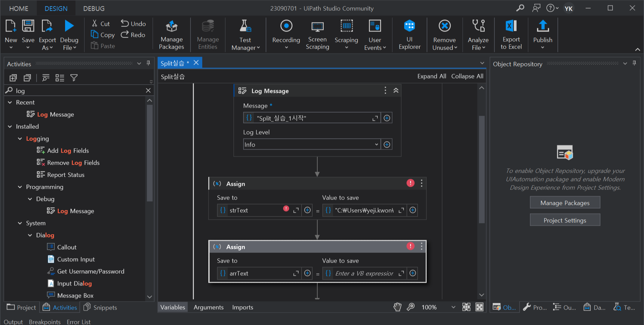Viewport: 644px width, 325px height.
Task: Collapse the Logging tree node
Action: click(x=20, y=139)
